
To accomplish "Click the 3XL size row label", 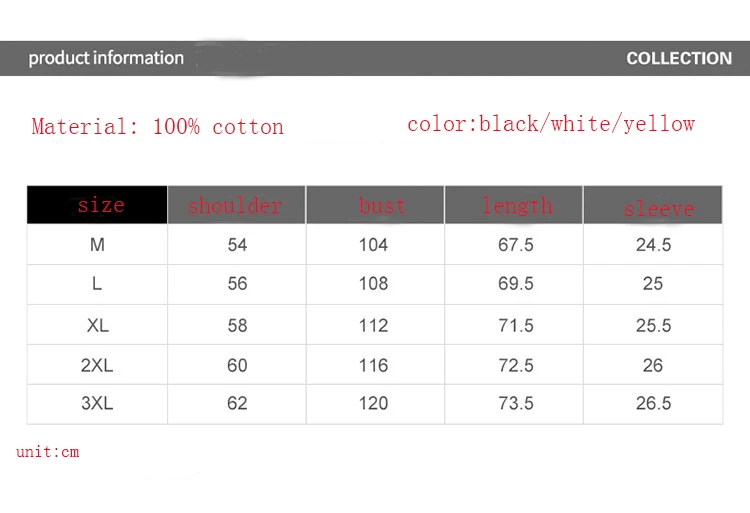I will (x=97, y=403).
